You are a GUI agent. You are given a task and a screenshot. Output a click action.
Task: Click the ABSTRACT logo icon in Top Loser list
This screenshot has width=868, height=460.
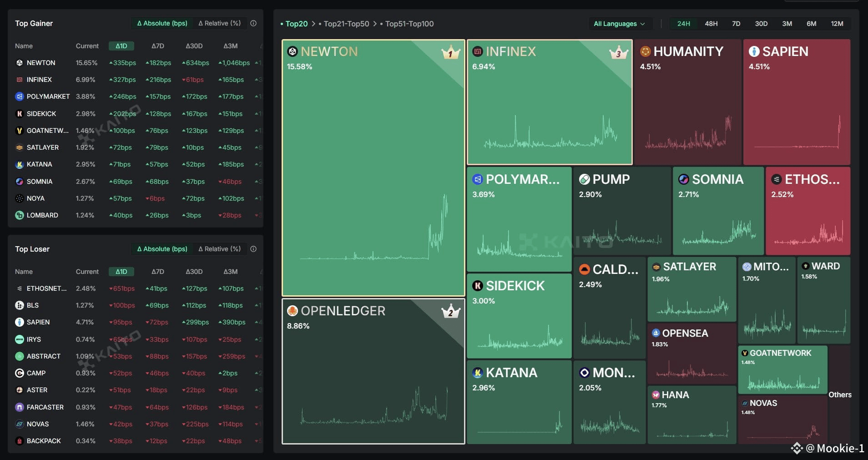pos(19,356)
